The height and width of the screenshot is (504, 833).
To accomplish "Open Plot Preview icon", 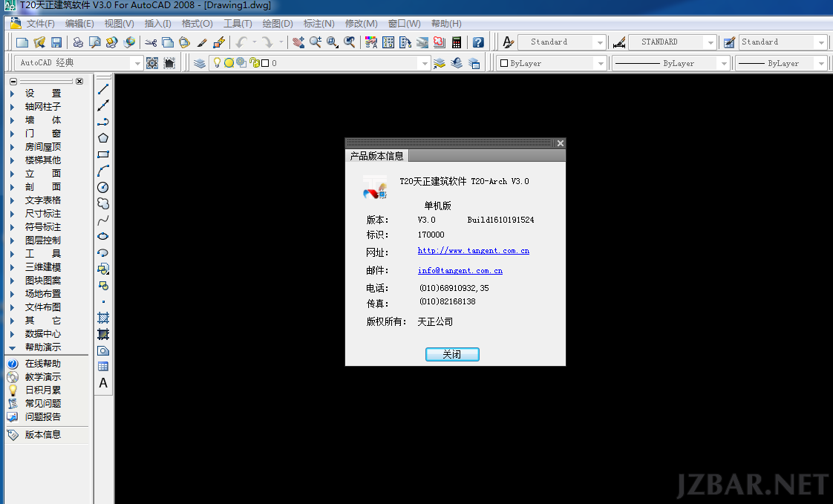I will [94, 42].
